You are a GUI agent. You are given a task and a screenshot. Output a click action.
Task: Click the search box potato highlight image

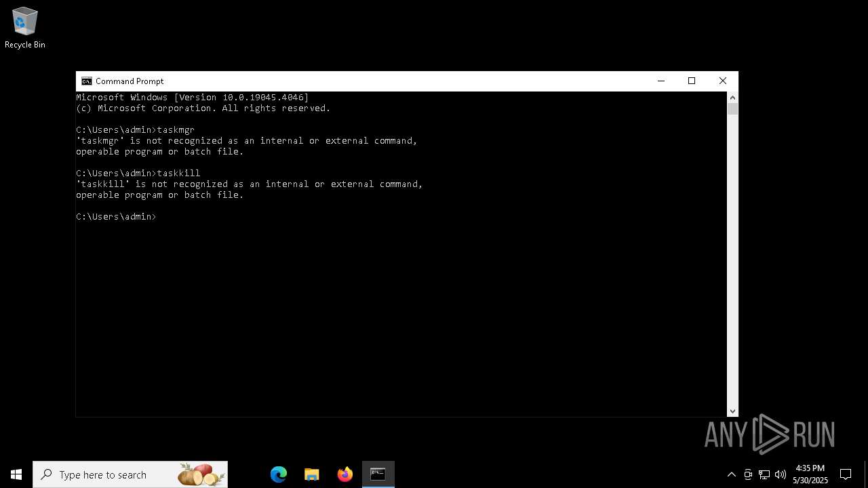(201, 474)
